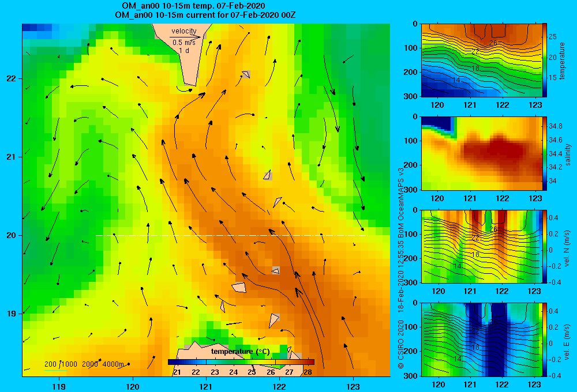Click the vertical 'temperature' colorbar label
The image size is (577, 392).
pos(562,61)
